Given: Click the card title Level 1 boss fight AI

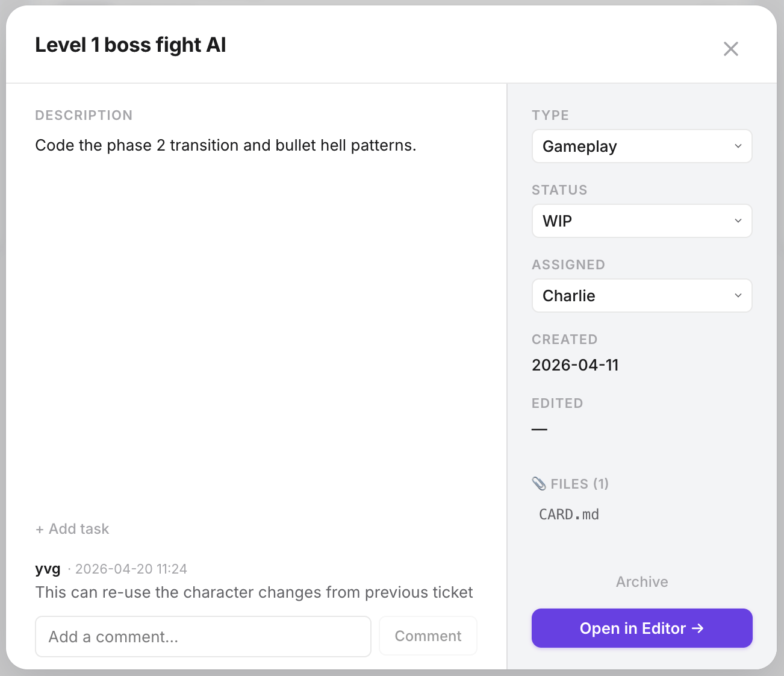Looking at the screenshot, I should [131, 45].
